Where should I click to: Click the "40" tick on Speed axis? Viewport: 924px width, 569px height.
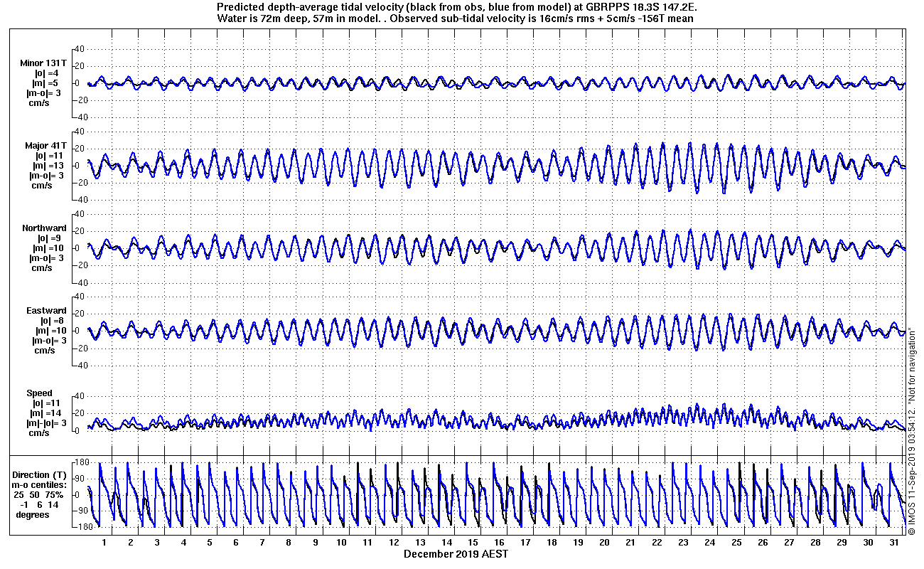(80, 396)
